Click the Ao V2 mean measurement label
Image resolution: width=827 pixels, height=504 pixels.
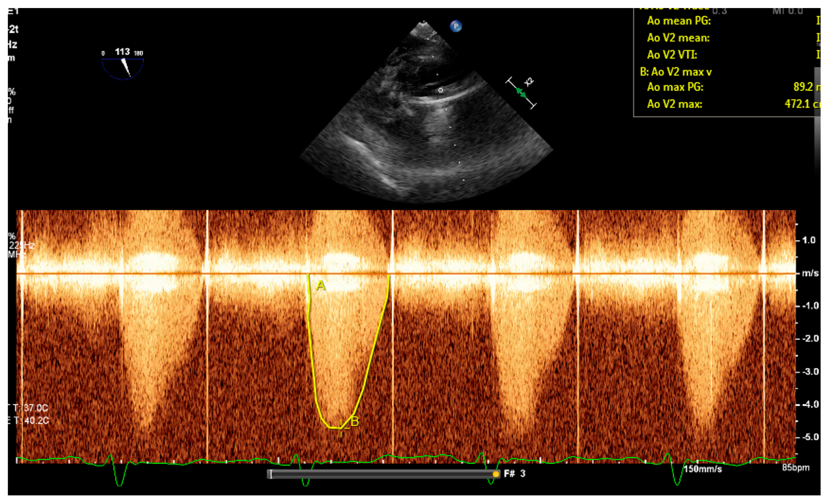[x=678, y=38]
